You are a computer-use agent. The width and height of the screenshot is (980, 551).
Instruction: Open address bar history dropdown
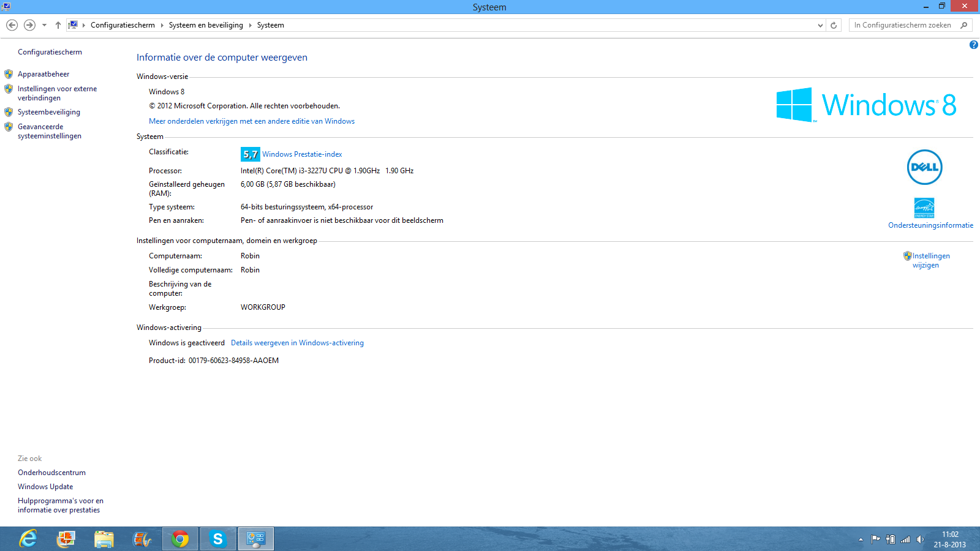pos(821,25)
